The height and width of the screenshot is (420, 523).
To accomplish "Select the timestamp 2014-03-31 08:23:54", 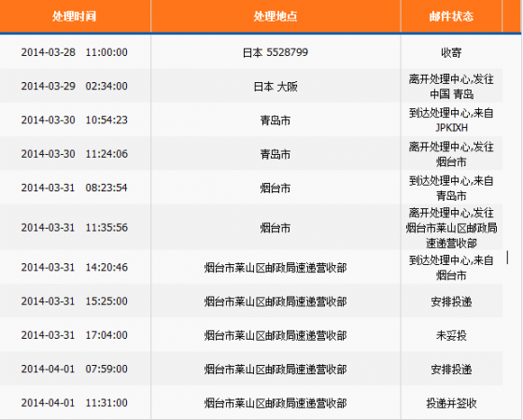I will click(75, 188).
